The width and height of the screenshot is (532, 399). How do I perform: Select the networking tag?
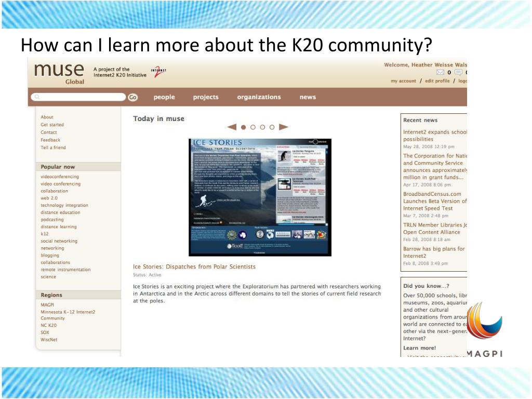[x=52, y=248]
